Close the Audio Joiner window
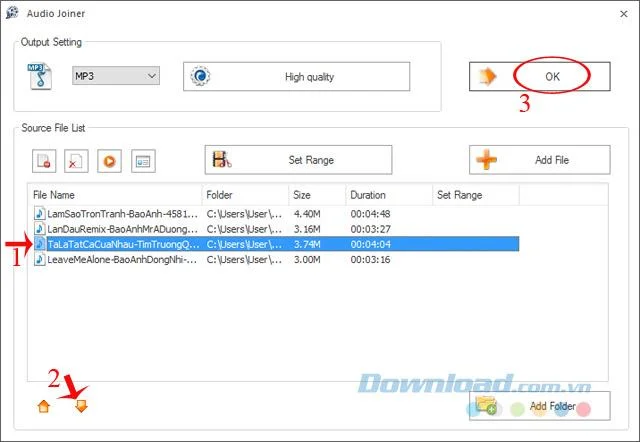Screen dimensions: 640x442 tap(624, 13)
